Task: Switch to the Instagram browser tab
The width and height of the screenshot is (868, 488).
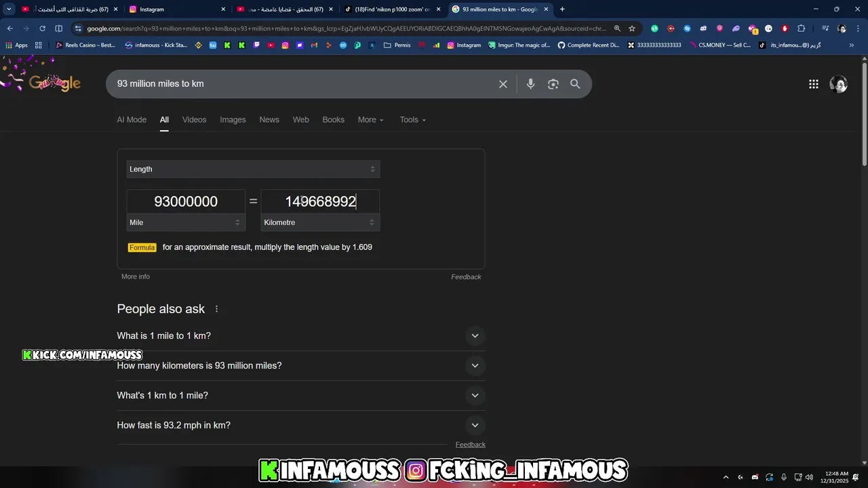Action: [x=176, y=9]
